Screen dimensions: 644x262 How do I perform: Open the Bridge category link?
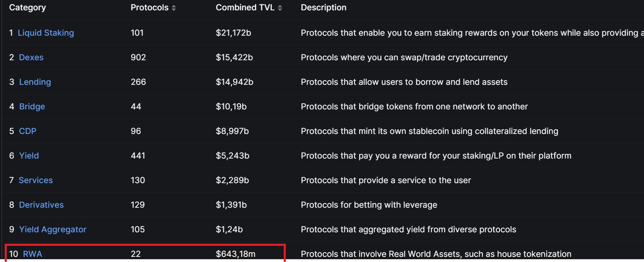coord(32,107)
